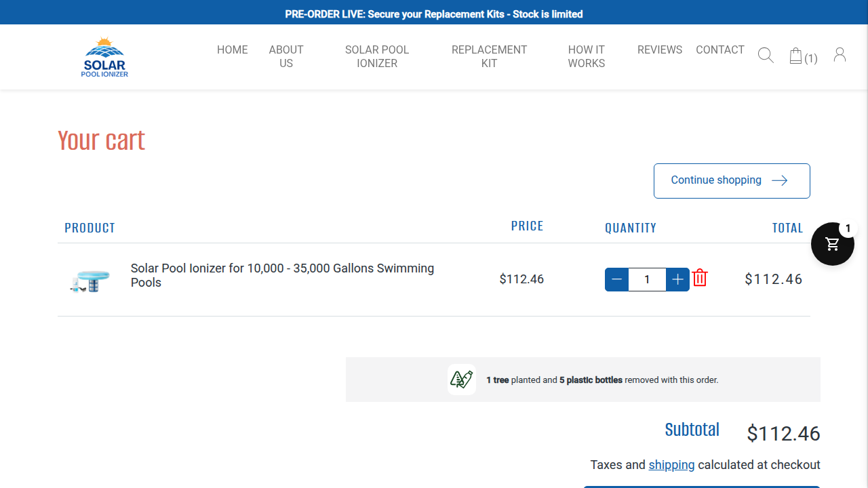Image resolution: width=868 pixels, height=488 pixels.
Task: Click the Continue shopping button
Action: (732, 181)
